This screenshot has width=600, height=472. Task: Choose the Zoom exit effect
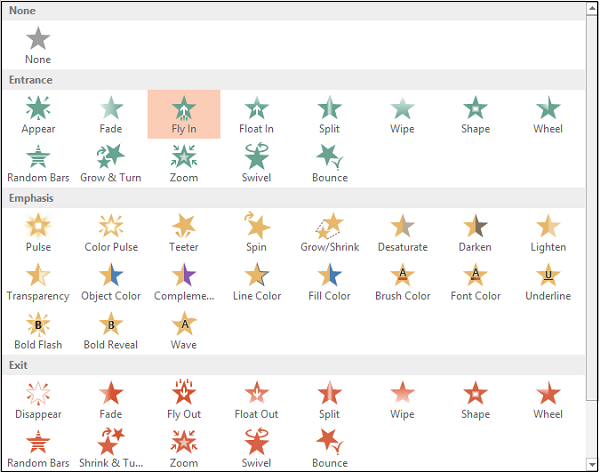184,448
